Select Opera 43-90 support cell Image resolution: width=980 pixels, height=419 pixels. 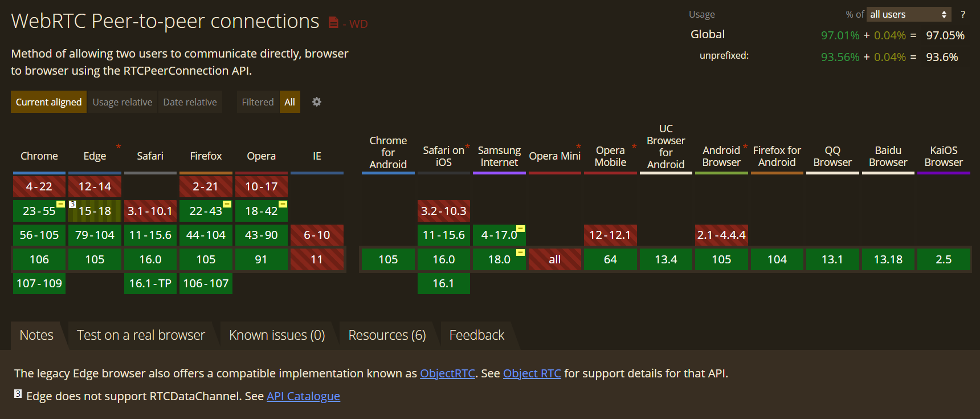261,235
